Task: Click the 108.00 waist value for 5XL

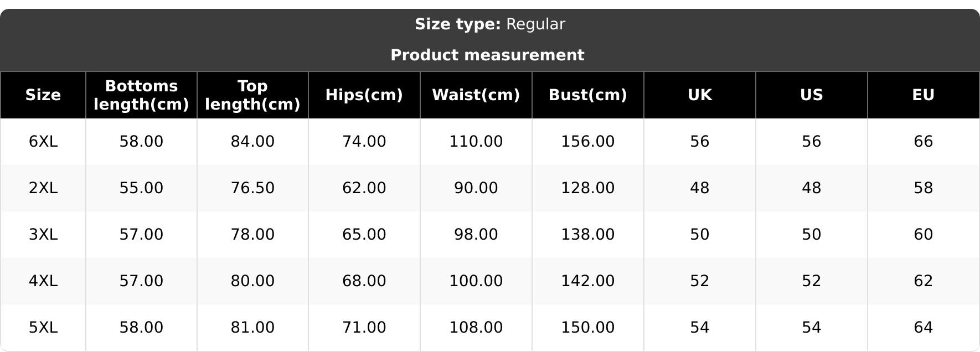Action: click(x=476, y=328)
